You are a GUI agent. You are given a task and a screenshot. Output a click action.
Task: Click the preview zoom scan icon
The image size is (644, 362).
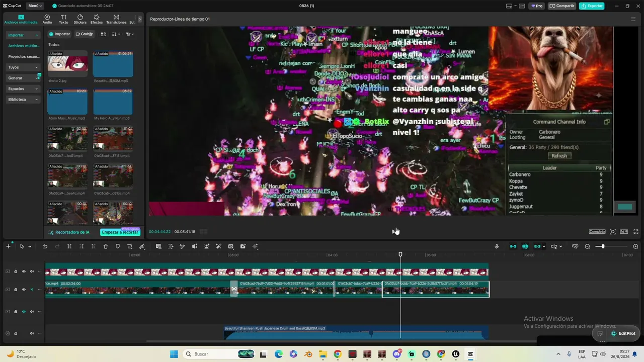click(x=612, y=232)
